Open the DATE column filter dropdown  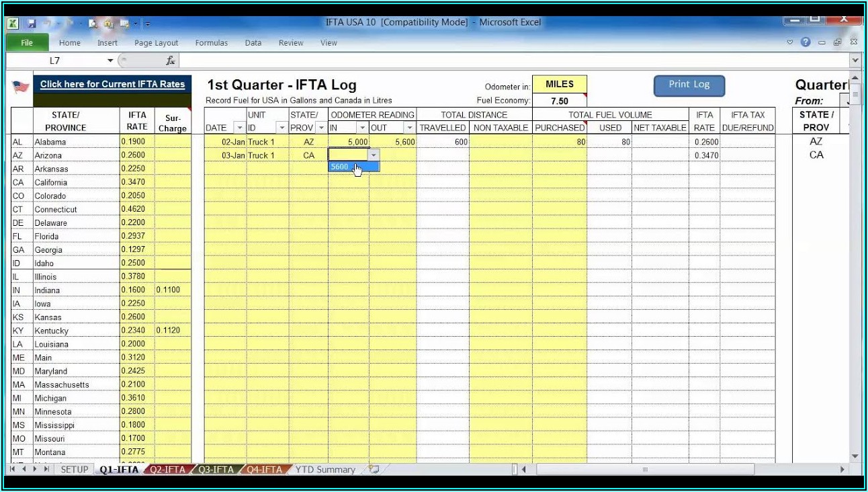pos(240,128)
